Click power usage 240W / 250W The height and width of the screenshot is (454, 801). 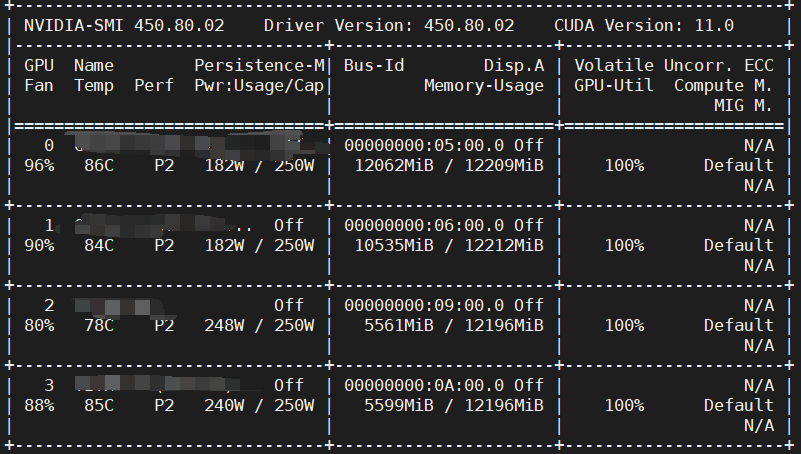point(259,405)
